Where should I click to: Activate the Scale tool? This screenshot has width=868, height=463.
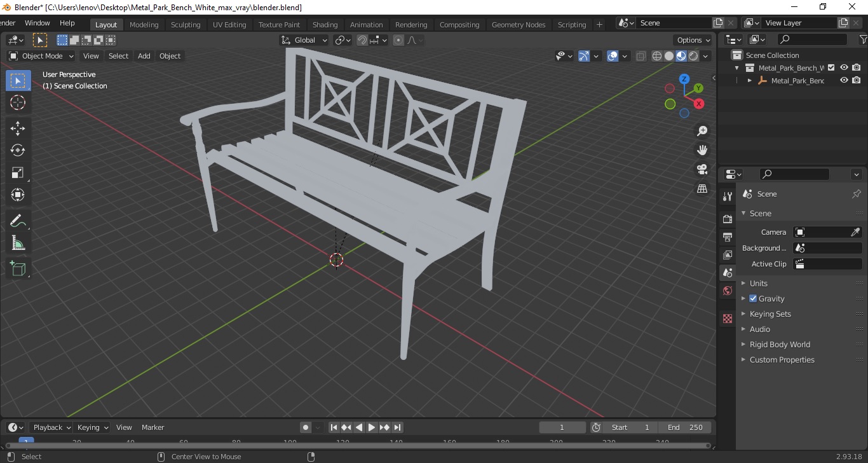click(x=18, y=172)
